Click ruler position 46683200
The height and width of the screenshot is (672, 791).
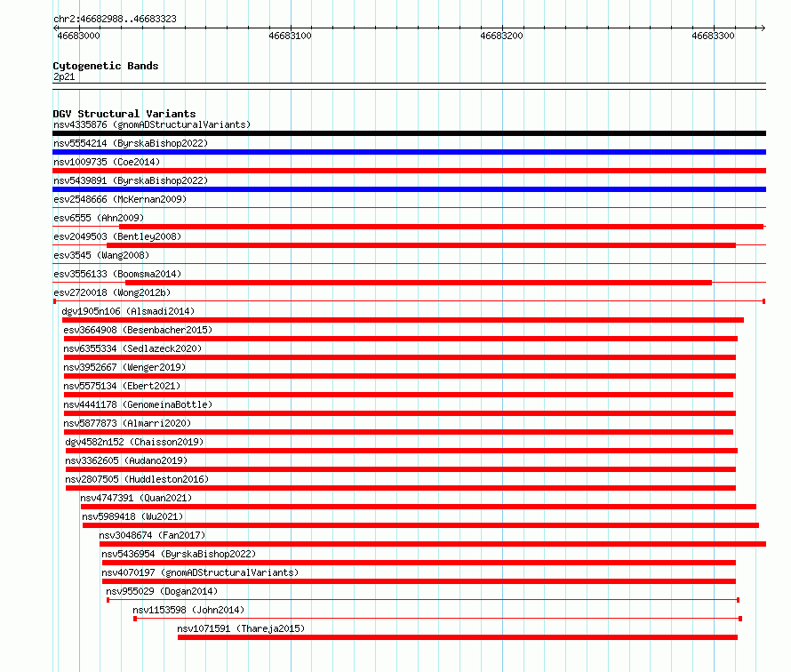(x=501, y=36)
